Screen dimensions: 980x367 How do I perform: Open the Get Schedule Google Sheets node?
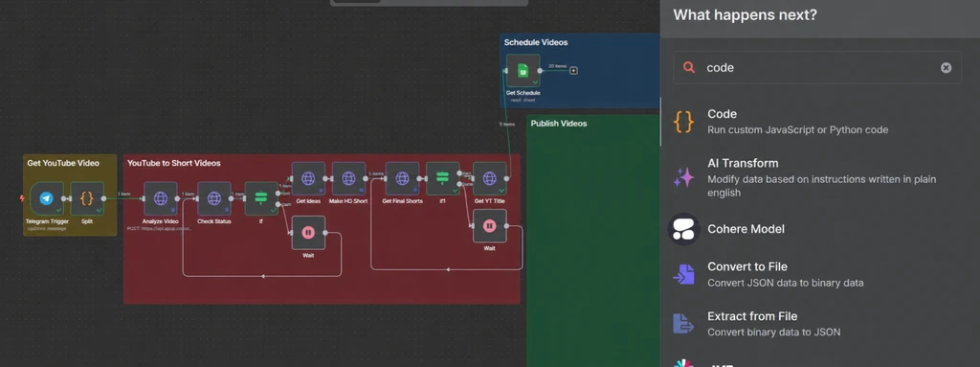coord(523,71)
